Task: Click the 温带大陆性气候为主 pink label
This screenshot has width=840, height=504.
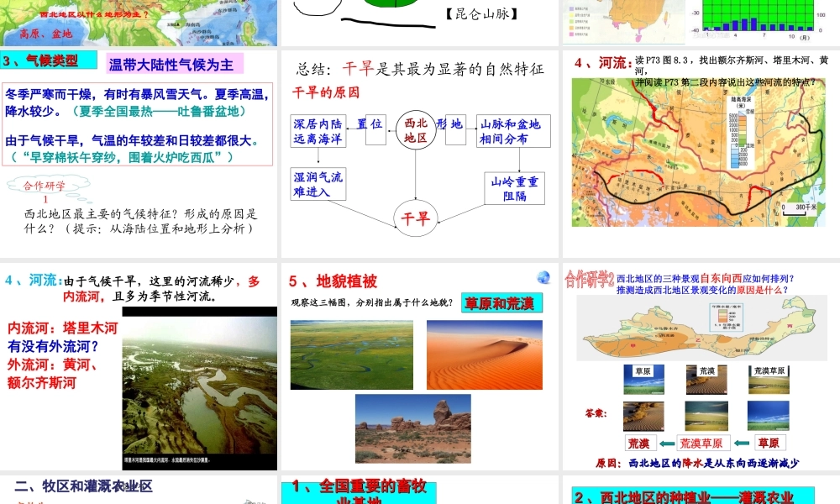Action: pos(175,65)
